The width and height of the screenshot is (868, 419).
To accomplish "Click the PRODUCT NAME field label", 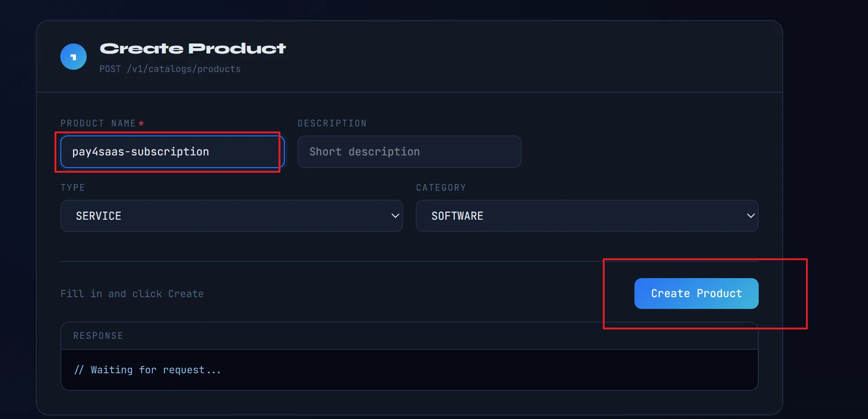I will (98, 123).
